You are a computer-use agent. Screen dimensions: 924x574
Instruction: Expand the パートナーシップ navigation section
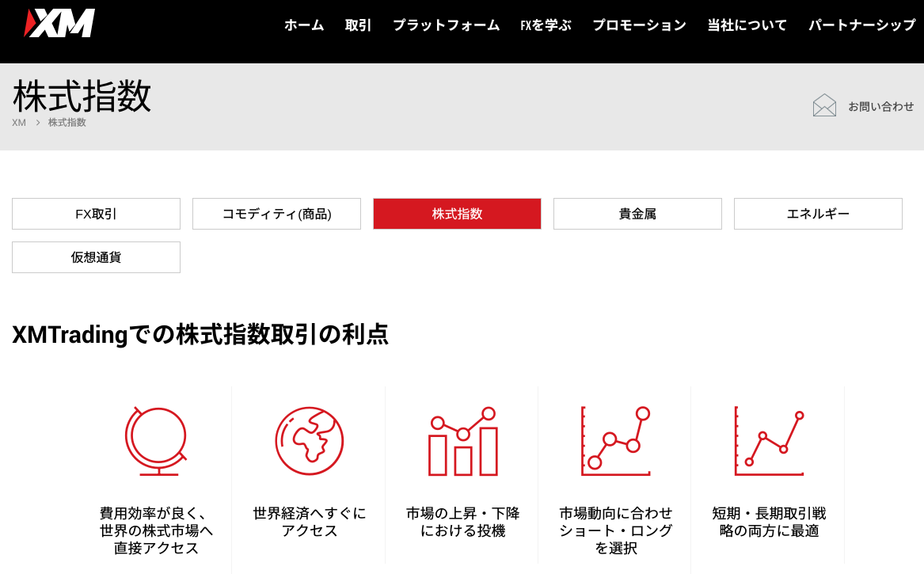pyautogui.click(x=861, y=25)
